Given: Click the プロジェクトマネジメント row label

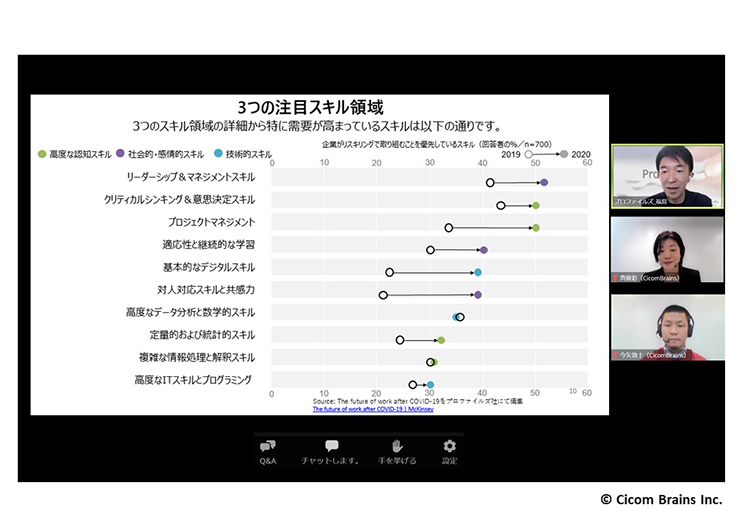Looking at the screenshot, I should click(x=211, y=222).
